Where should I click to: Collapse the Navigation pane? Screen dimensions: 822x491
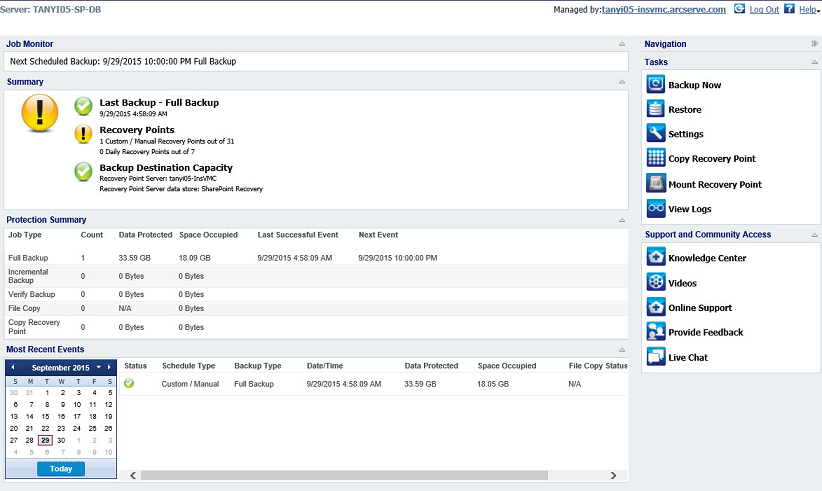pyautogui.click(x=814, y=44)
